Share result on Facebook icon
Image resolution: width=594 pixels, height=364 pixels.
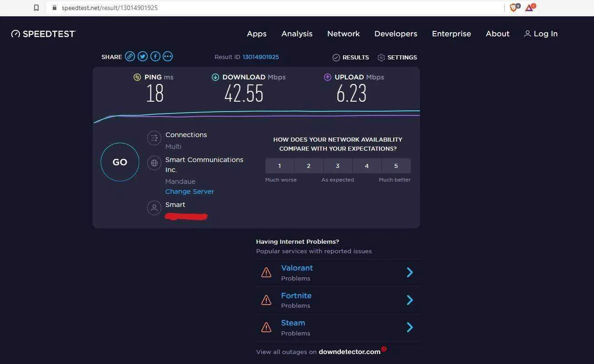coord(155,56)
